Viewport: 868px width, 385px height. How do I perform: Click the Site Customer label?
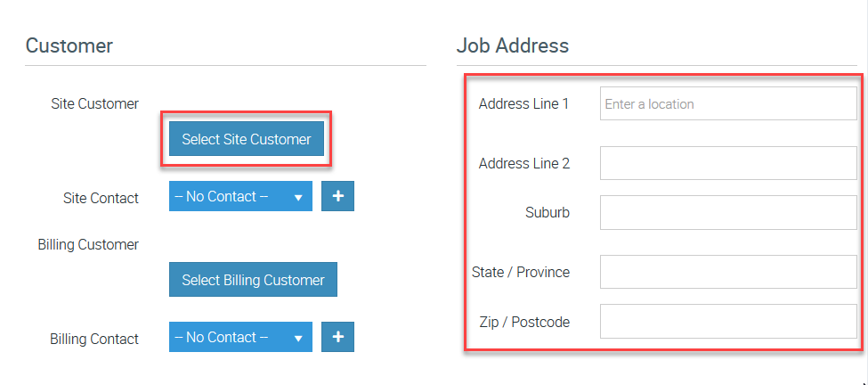click(95, 103)
